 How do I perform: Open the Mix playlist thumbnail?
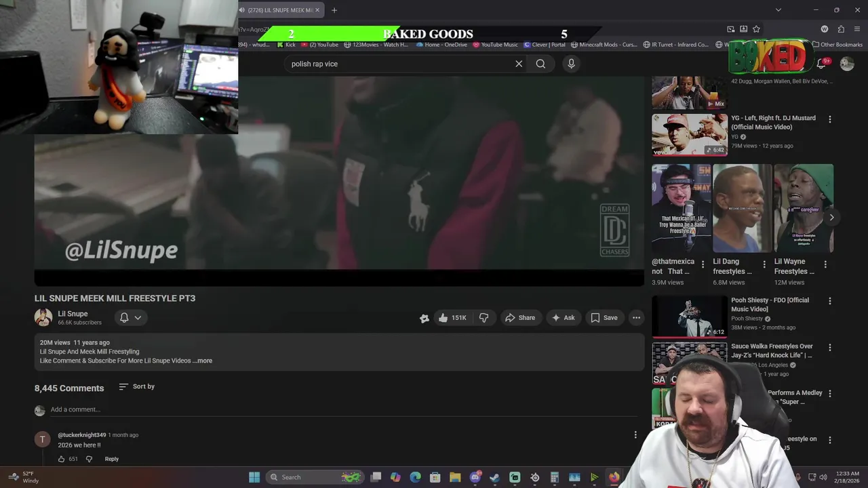pyautogui.click(x=690, y=93)
